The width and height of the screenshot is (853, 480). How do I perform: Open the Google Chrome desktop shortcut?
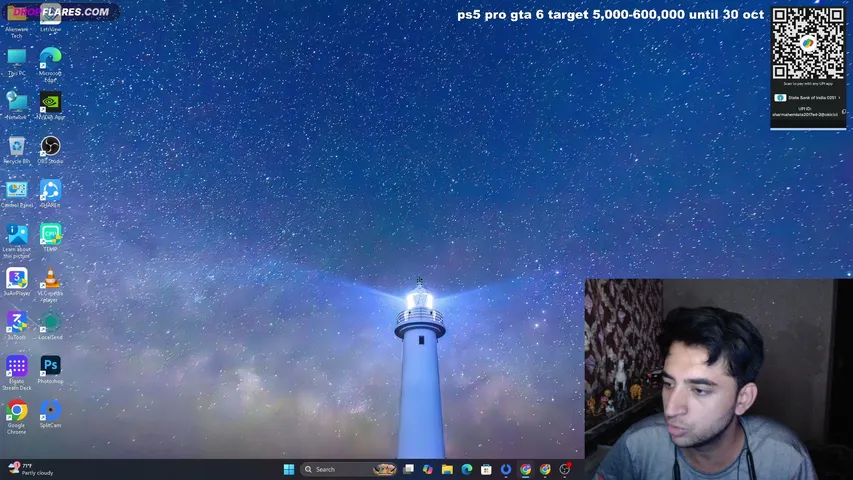[x=16, y=417]
